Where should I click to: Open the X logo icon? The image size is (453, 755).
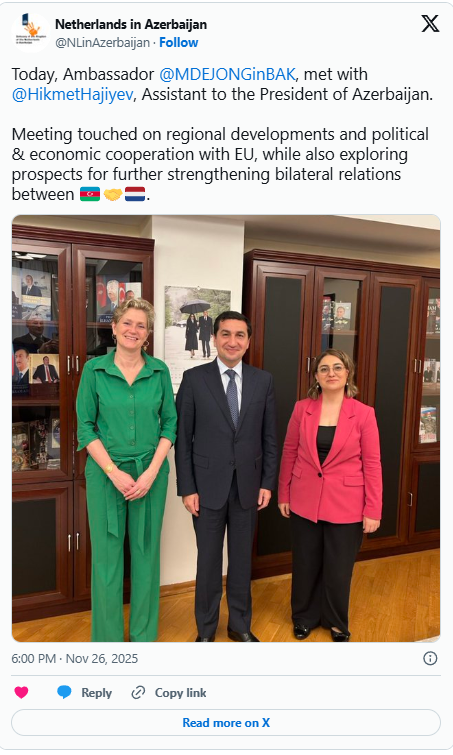pos(430,24)
